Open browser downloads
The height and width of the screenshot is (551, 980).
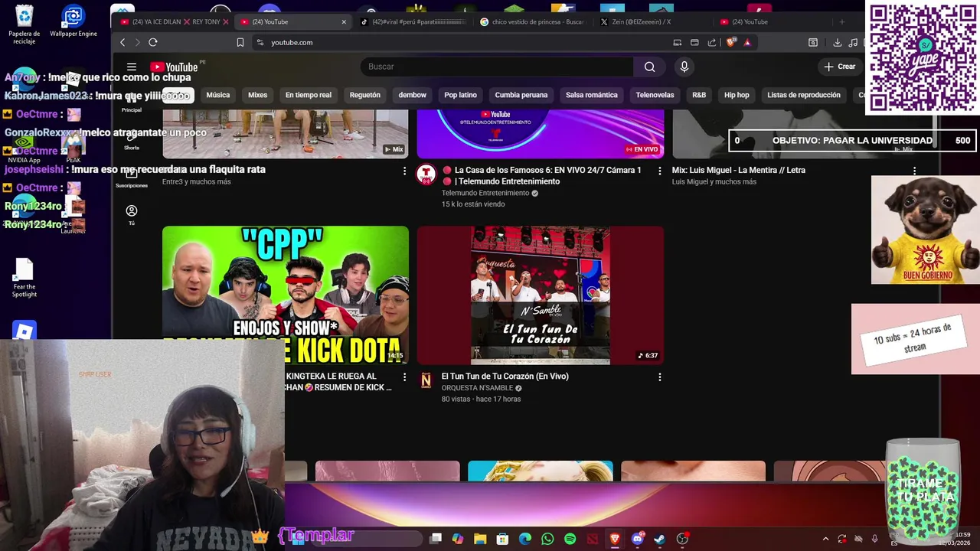pyautogui.click(x=837, y=42)
